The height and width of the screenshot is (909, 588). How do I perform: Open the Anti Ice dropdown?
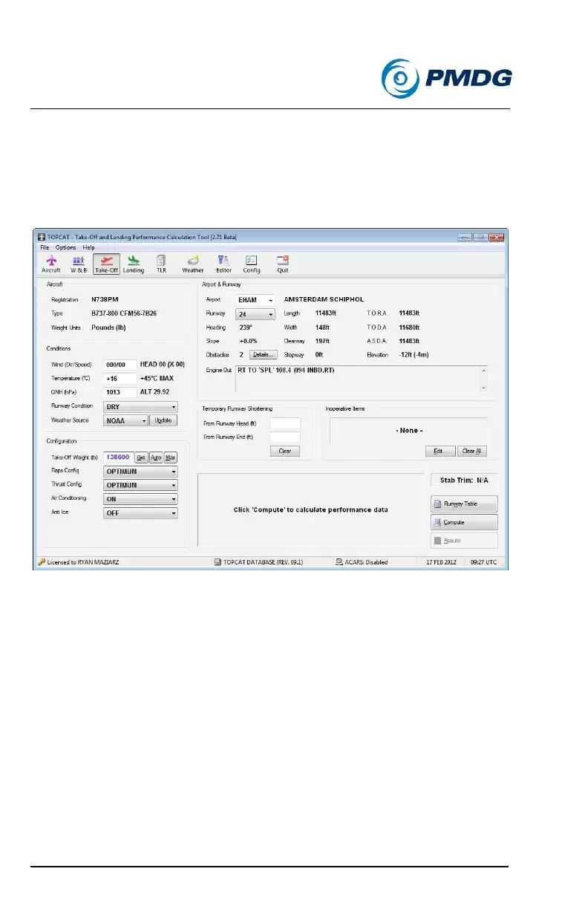coord(140,513)
